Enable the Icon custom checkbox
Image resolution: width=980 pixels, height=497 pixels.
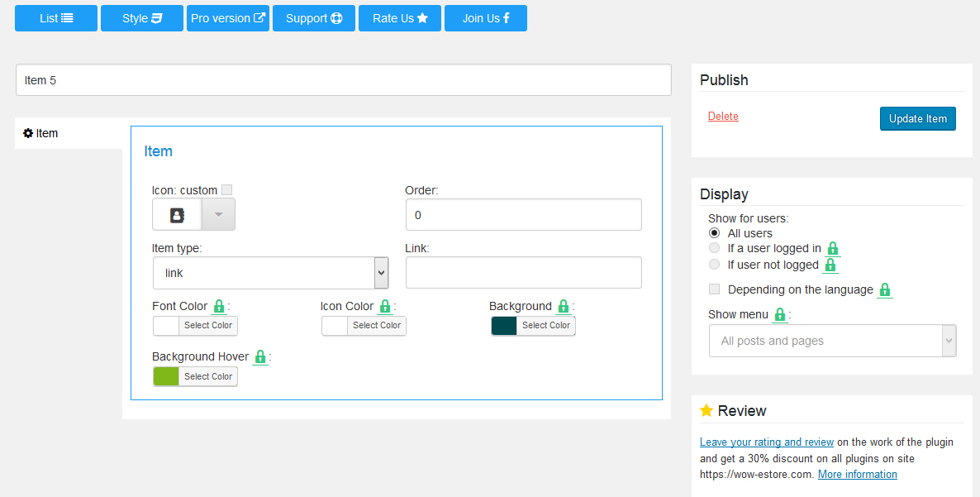pos(227,190)
